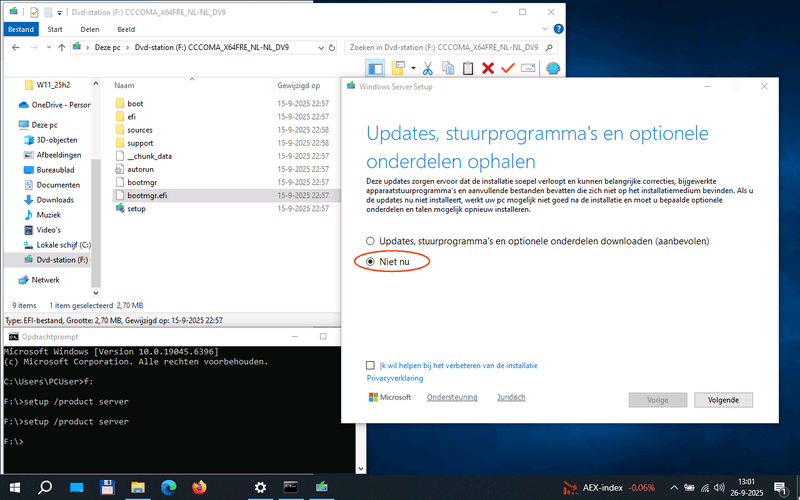The image size is (800, 500).
Task: Select Lokale schijf (C:) in navigation pane
Action: click(x=57, y=245)
